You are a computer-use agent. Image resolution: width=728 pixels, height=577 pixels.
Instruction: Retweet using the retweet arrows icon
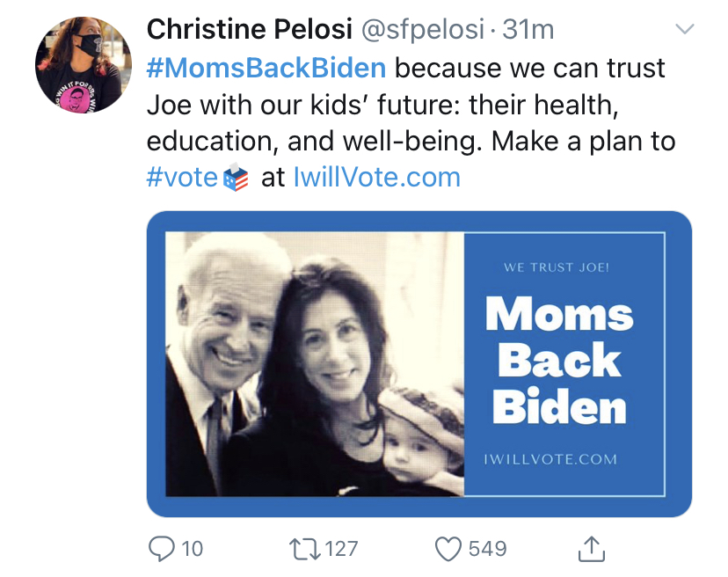pyautogui.click(x=304, y=549)
